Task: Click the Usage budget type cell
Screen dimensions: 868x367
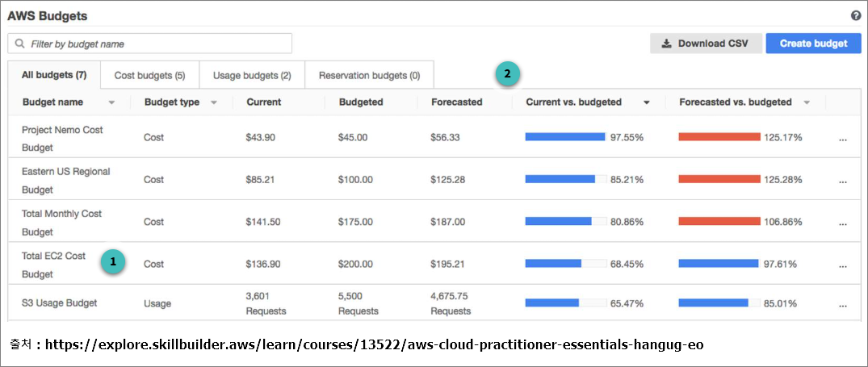Action: pos(157,303)
